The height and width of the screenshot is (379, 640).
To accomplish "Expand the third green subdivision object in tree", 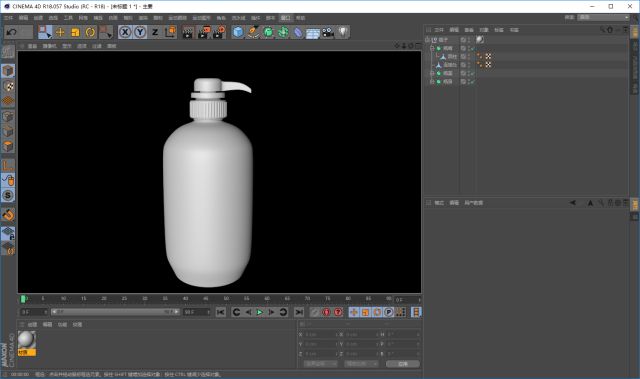I will pos(432,82).
